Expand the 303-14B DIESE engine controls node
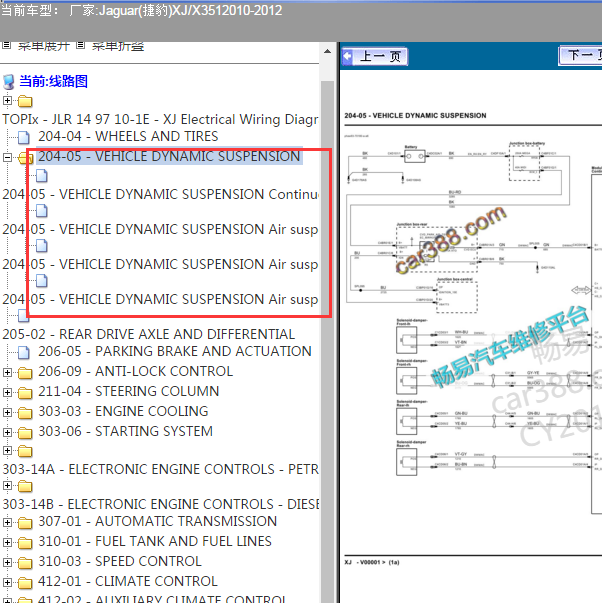 pos(7,485)
